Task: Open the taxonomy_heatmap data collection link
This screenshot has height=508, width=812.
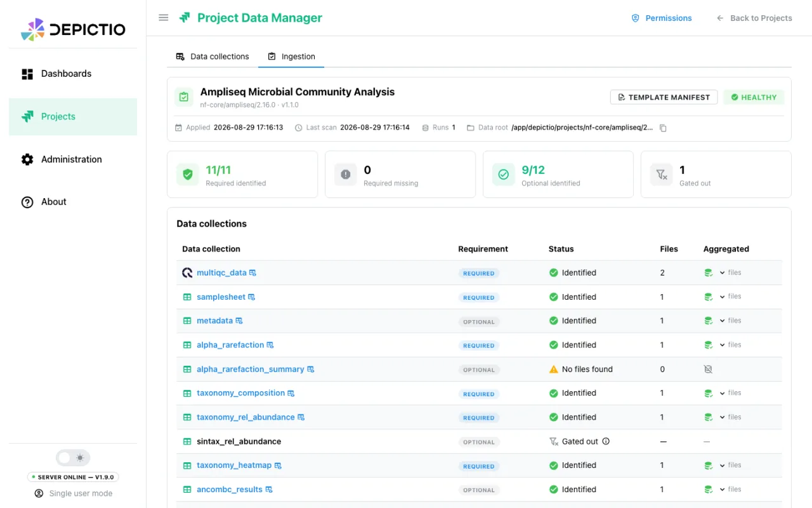Action: point(234,465)
